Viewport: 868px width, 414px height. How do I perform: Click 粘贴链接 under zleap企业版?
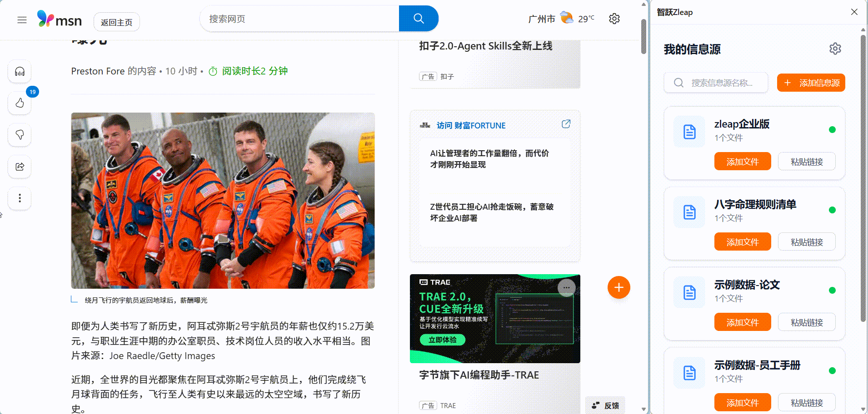pos(807,162)
